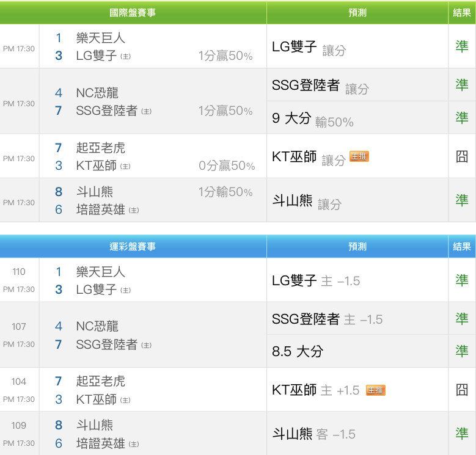Click the 準 result for 8.5 大分
The width and height of the screenshot is (476, 455).
tap(462, 351)
